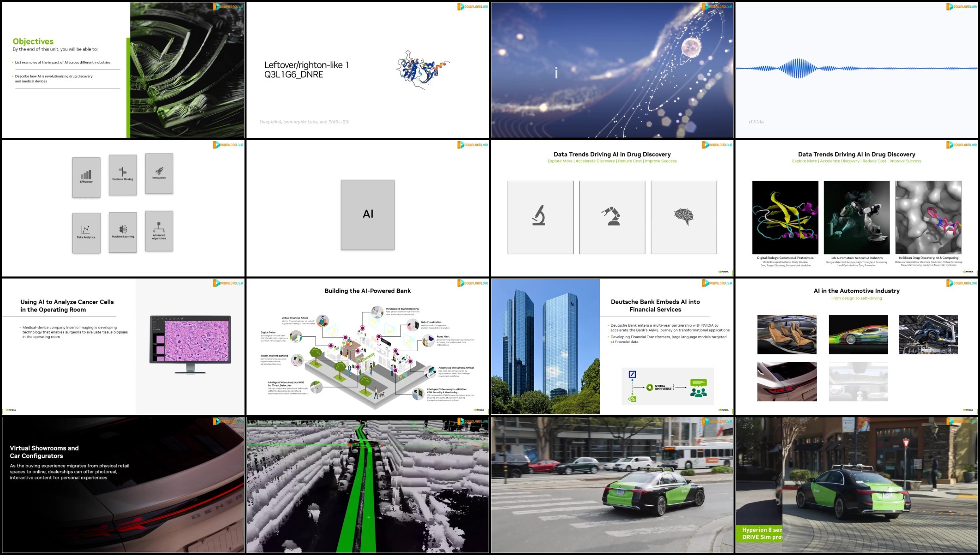Click the car assembly line image
Screen dimensions: 980x555
click(x=928, y=335)
